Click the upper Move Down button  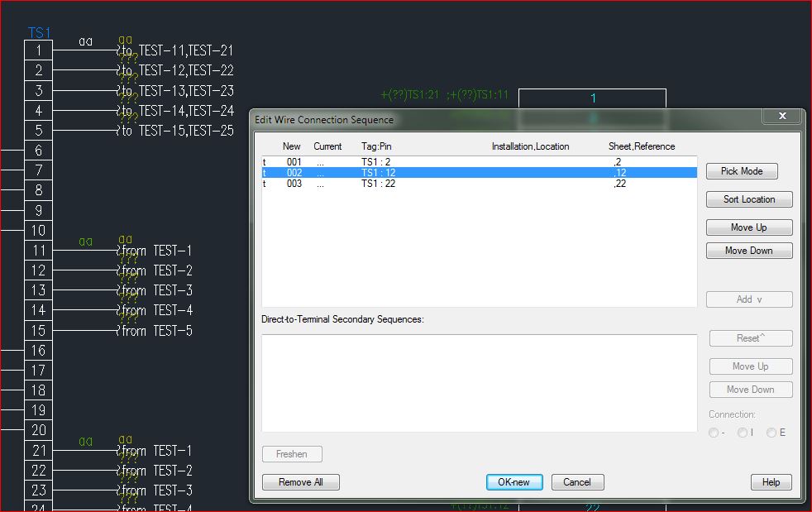pyautogui.click(x=749, y=251)
